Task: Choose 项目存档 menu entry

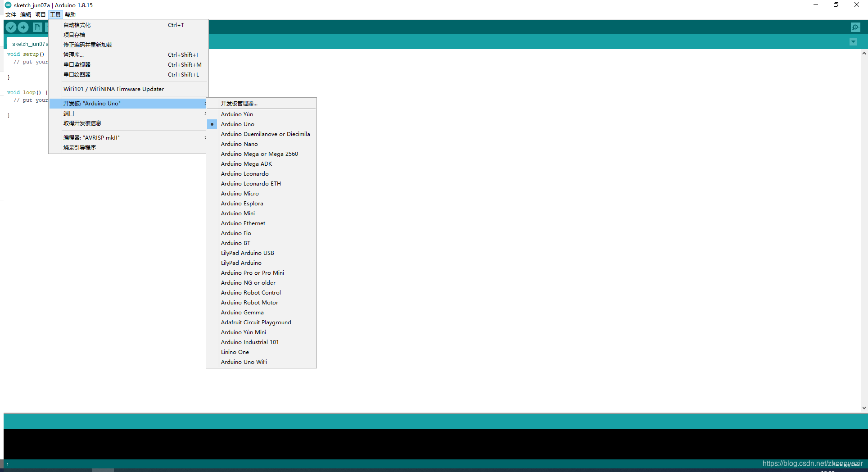Action: (128, 35)
